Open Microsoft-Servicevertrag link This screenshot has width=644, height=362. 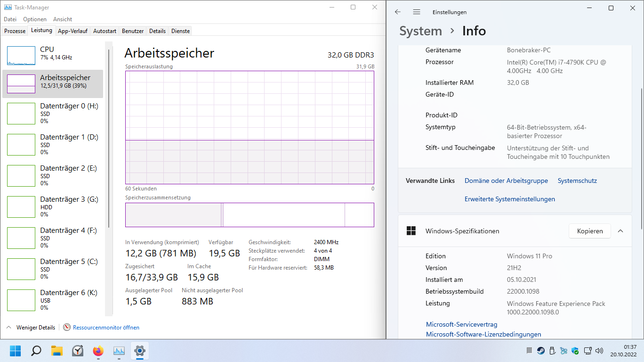pyautogui.click(x=461, y=324)
